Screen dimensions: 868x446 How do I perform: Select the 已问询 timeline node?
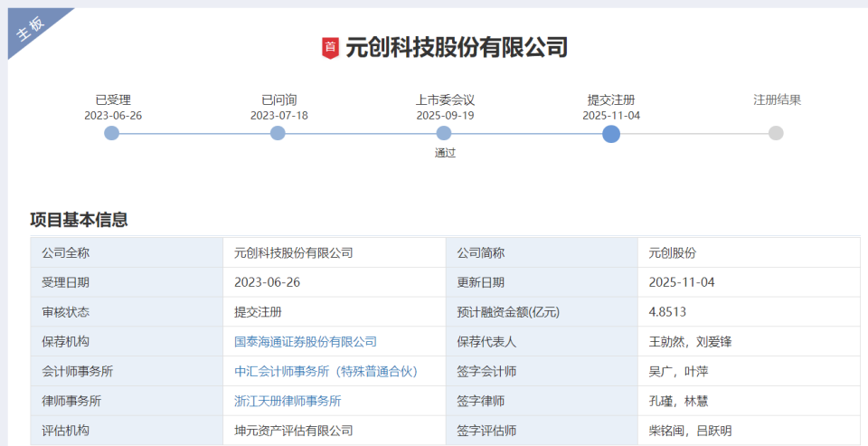coord(278,133)
